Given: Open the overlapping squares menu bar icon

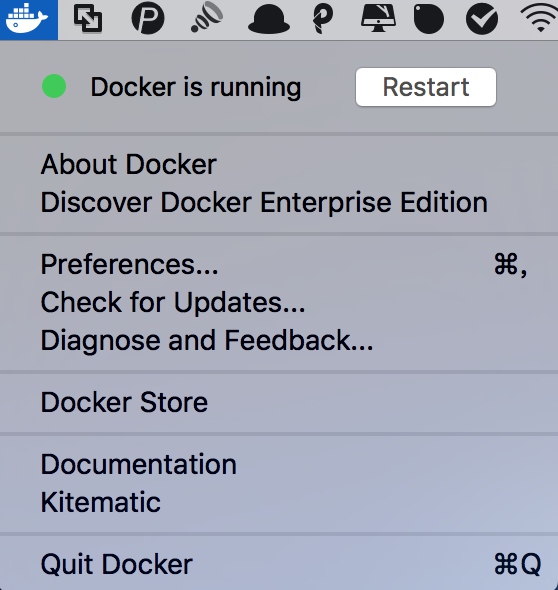Looking at the screenshot, I should click(x=88, y=18).
